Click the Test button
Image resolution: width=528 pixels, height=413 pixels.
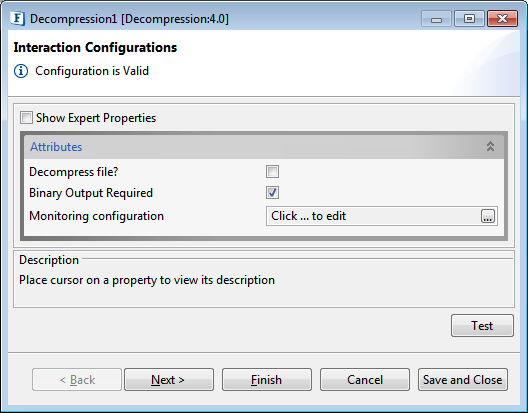[x=482, y=326]
